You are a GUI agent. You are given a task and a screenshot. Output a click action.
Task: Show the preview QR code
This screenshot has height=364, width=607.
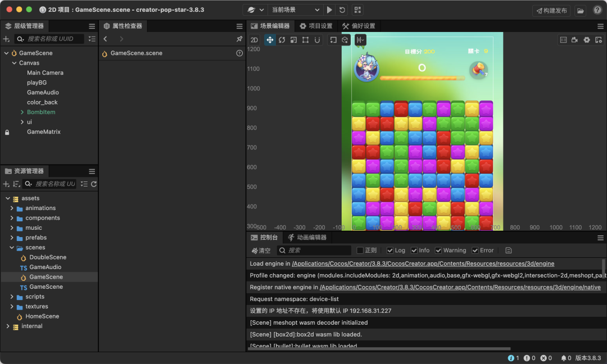tap(357, 10)
